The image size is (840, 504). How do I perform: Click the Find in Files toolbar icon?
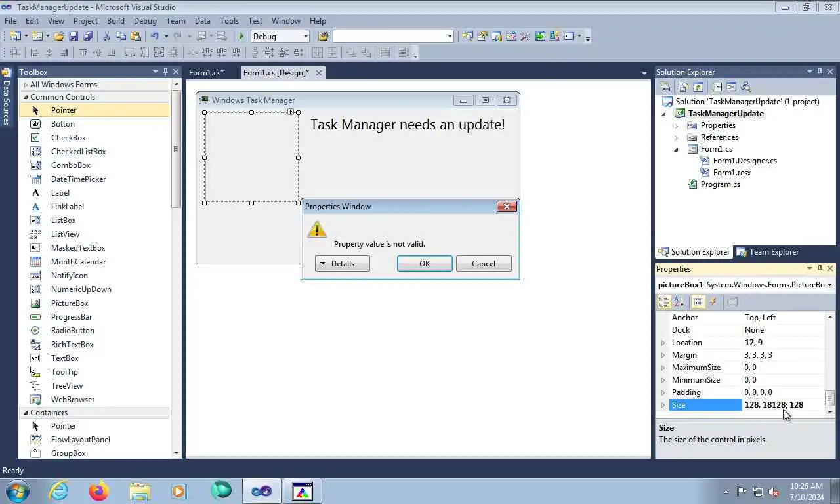323,37
